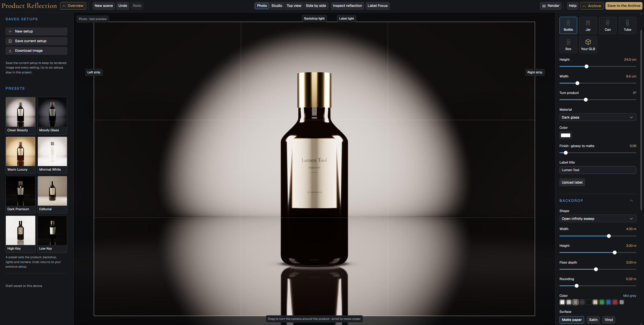Open the Help button
This screenshot has width=644, height=325.
[572, 6]
